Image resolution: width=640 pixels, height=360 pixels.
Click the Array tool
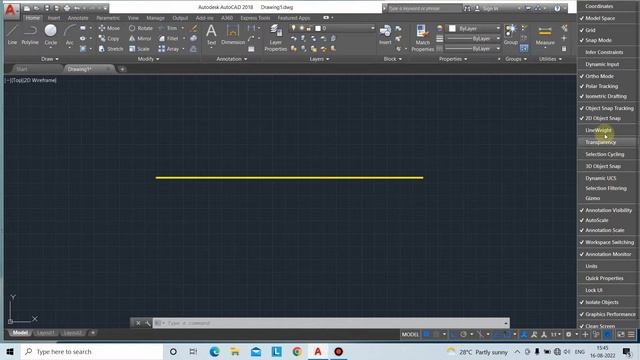[x=169, y=49]
